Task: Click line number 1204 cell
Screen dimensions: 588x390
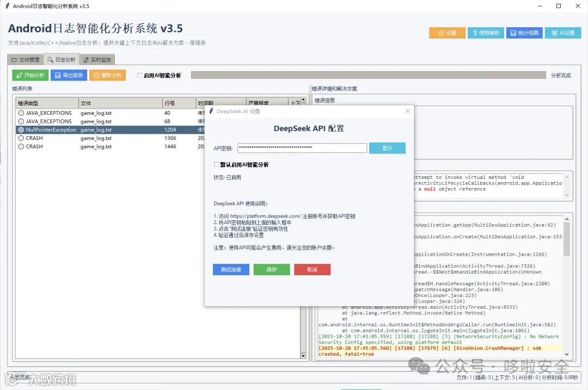Action: [170, 129]
